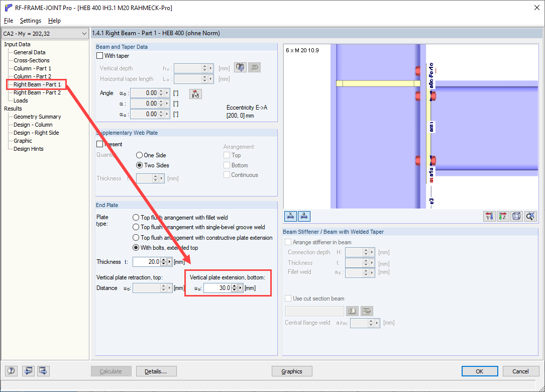Open 'Geometry Summary' under Results

point(37,117)
